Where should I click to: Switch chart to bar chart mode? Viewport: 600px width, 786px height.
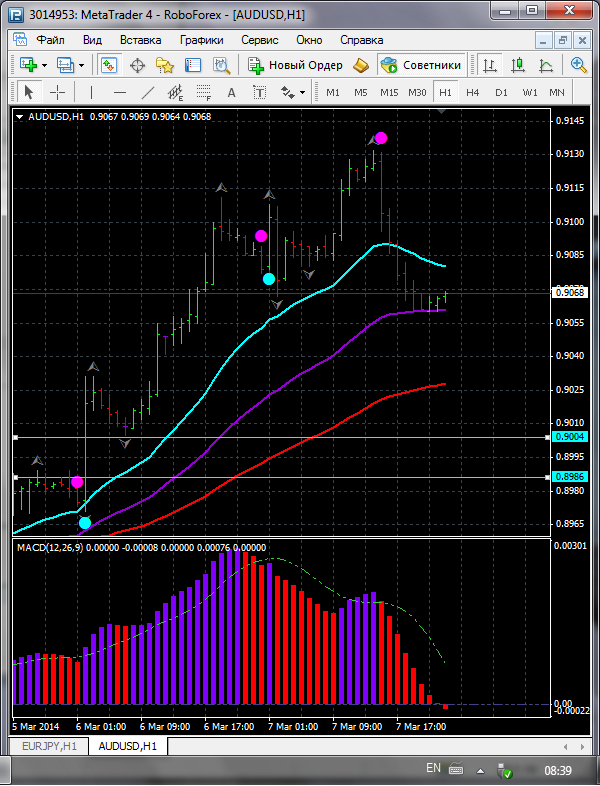click(x=490, y=65)
